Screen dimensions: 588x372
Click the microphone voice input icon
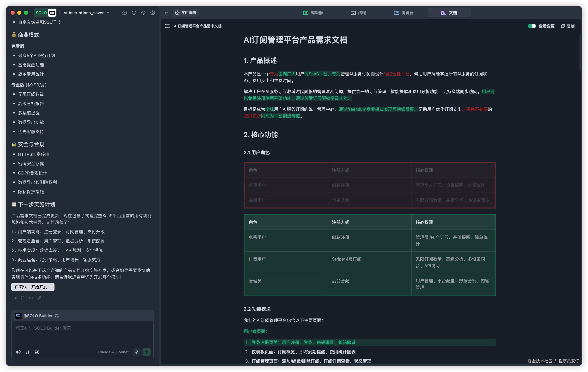[x=136, y=352]
